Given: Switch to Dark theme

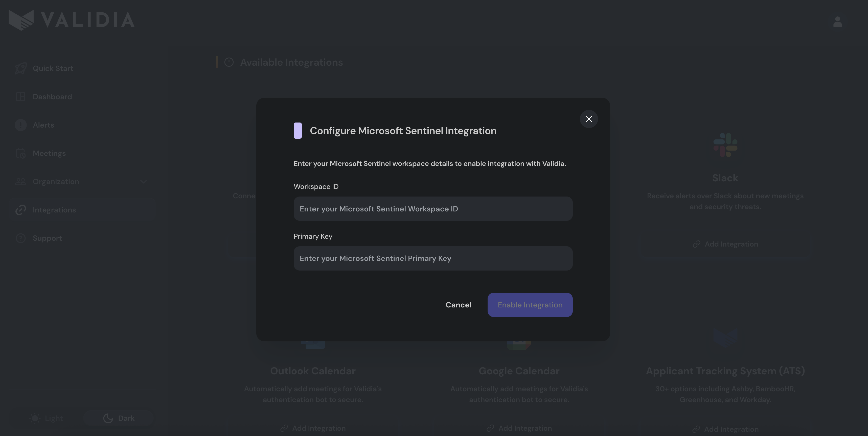Looking at the screenshot, I should point(119,418).
